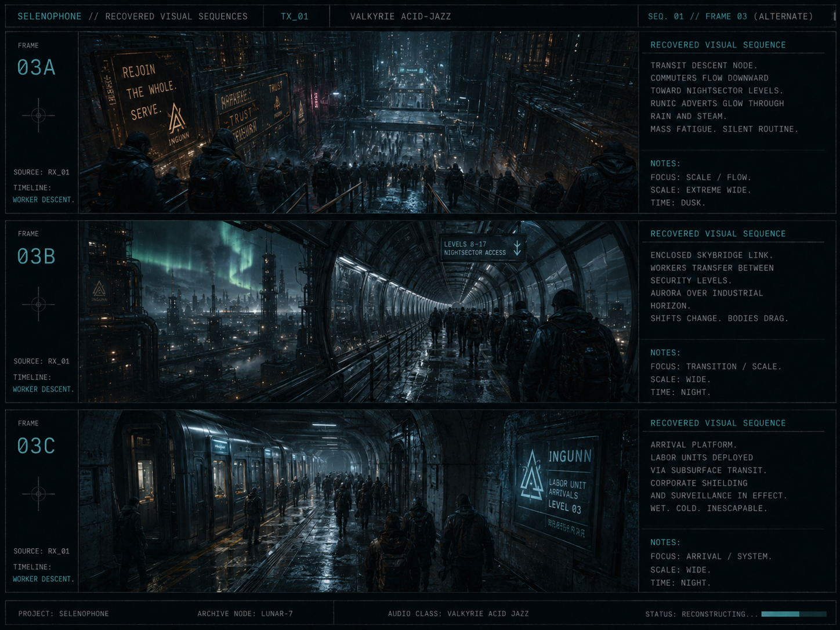Select the 03C frame number

(36, 446)
